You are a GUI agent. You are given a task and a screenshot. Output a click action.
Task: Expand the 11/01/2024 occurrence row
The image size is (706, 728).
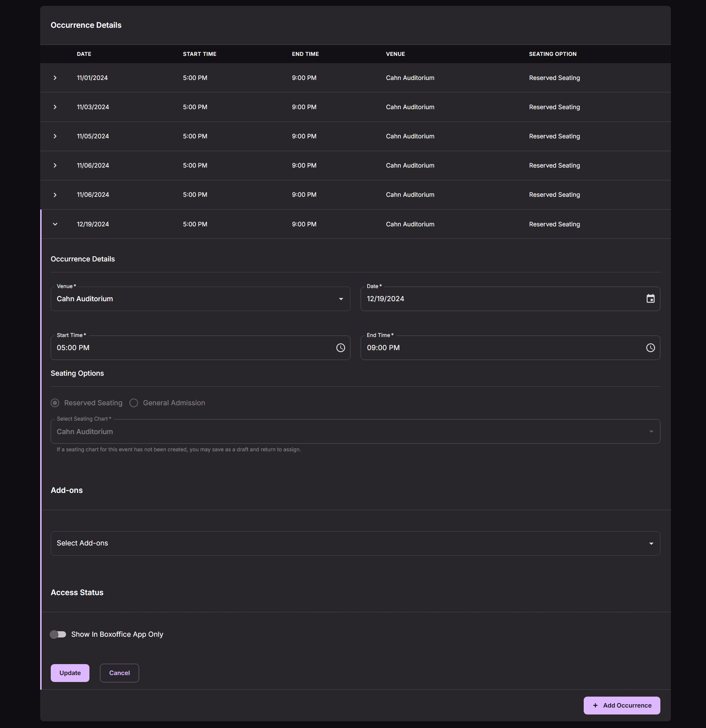pyautogui.click(x=55, y=78)
